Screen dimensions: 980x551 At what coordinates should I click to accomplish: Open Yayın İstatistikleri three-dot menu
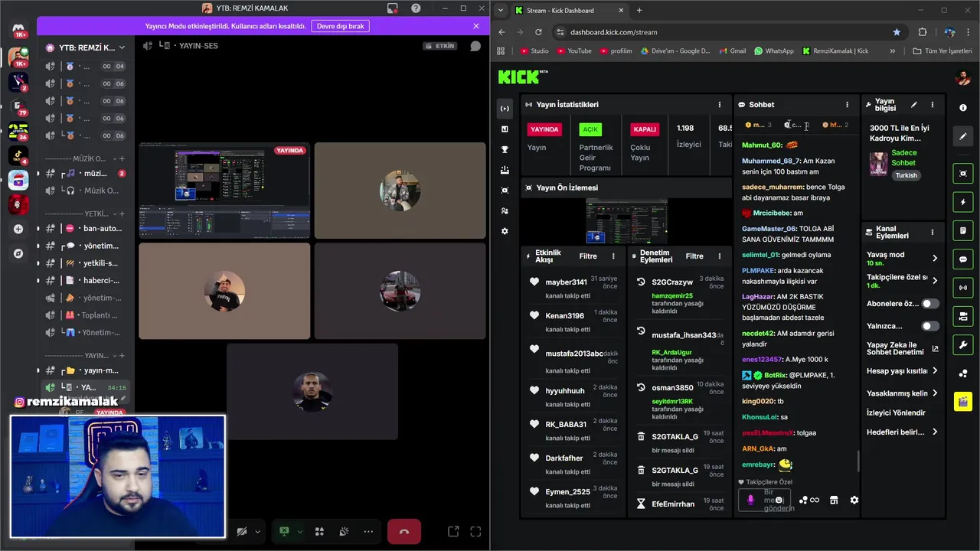click(x=719, y=105)
